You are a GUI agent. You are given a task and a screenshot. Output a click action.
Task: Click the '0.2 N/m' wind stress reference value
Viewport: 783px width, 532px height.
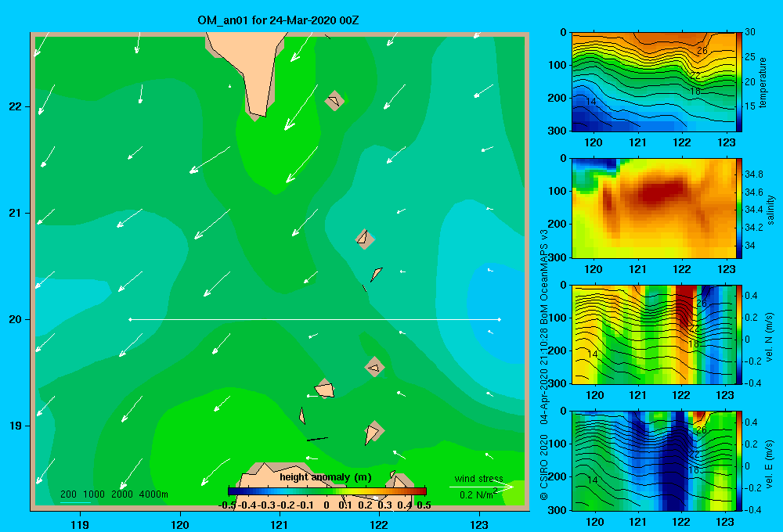478,494
